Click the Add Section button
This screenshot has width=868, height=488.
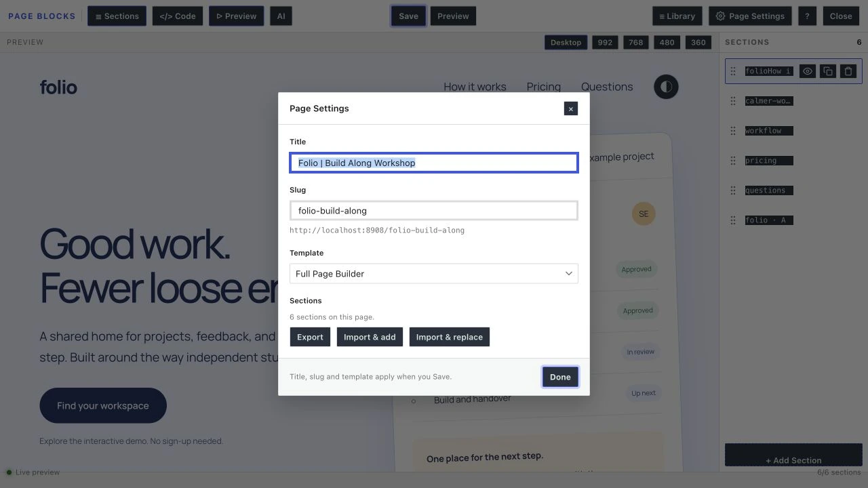[793, 455]
